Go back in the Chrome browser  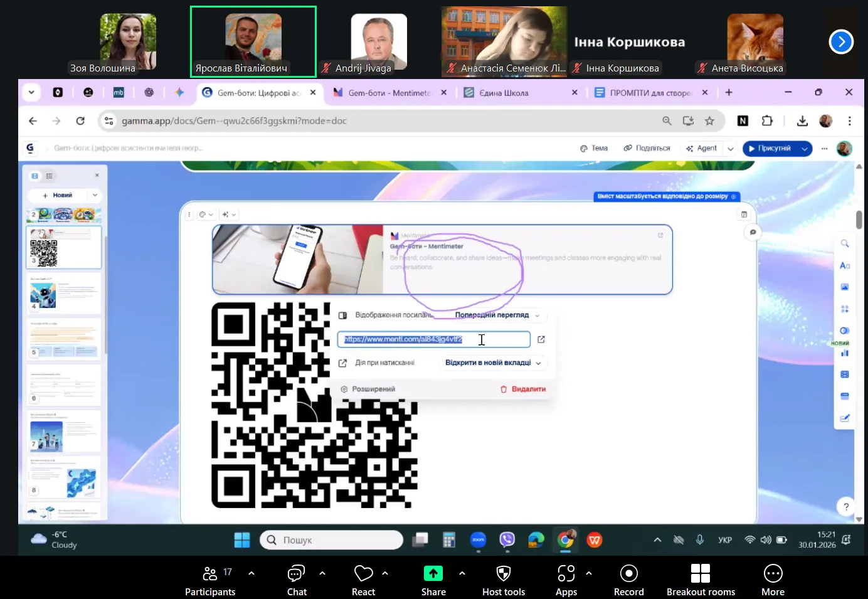point(33,121)
